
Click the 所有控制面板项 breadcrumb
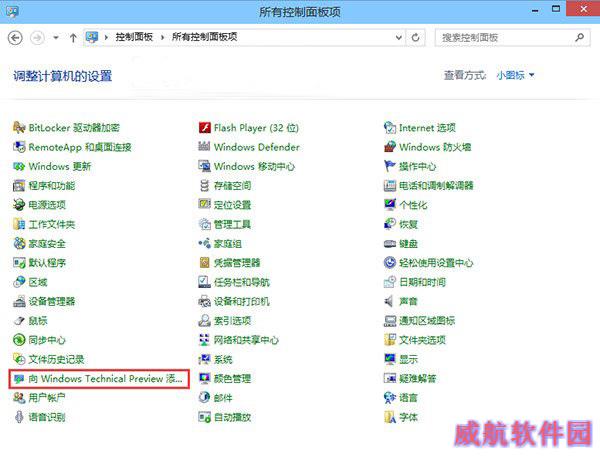[x=204, y=37]
